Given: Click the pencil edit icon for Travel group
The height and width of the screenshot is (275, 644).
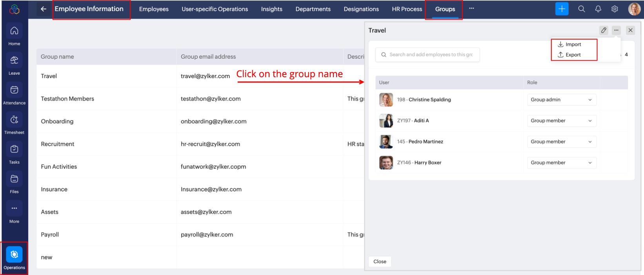Looking at the screenshot, I should pos(604,30).
